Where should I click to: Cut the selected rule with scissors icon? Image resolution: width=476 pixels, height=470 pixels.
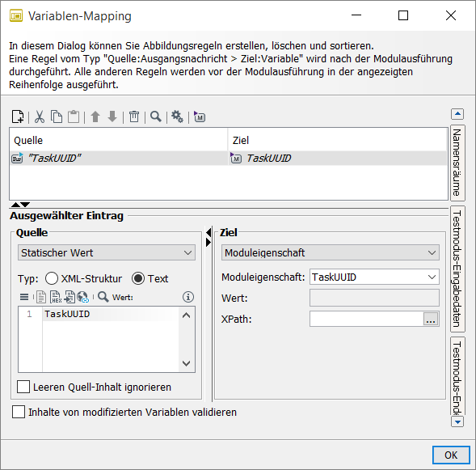[40, 116]
